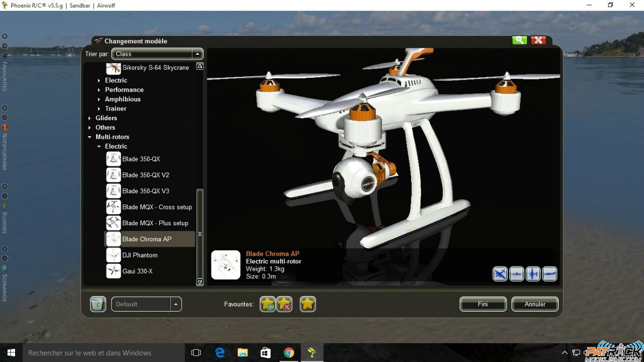Open Google Chrome from the taskbar
The width and height of the screenshot is (644, 362).
(289, 352)
